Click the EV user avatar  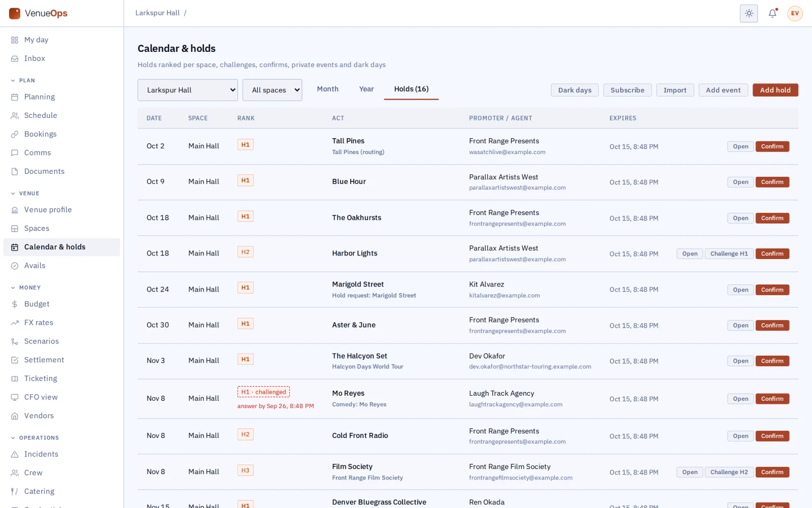click(795, 13)
